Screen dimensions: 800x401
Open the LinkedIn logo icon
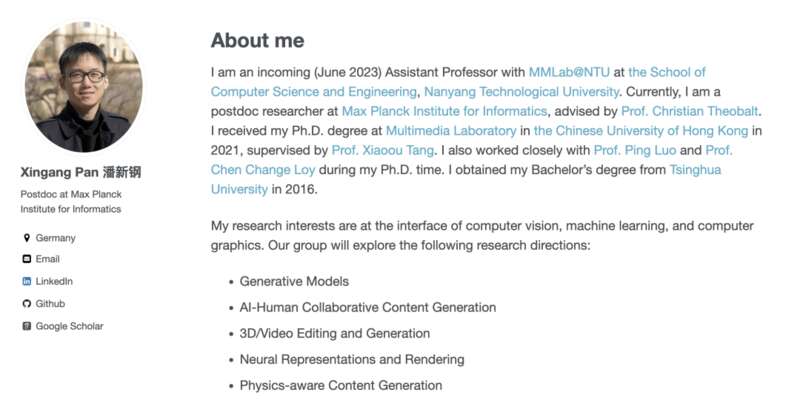27,281
